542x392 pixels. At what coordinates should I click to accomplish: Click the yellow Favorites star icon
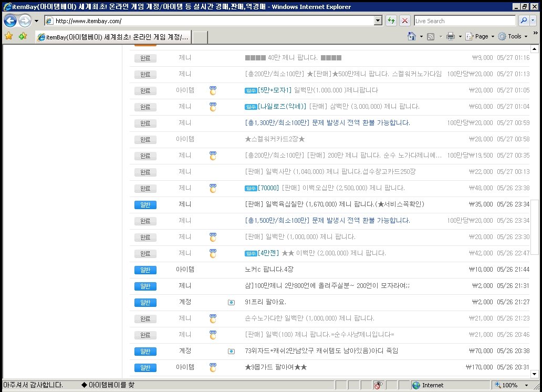8,36
